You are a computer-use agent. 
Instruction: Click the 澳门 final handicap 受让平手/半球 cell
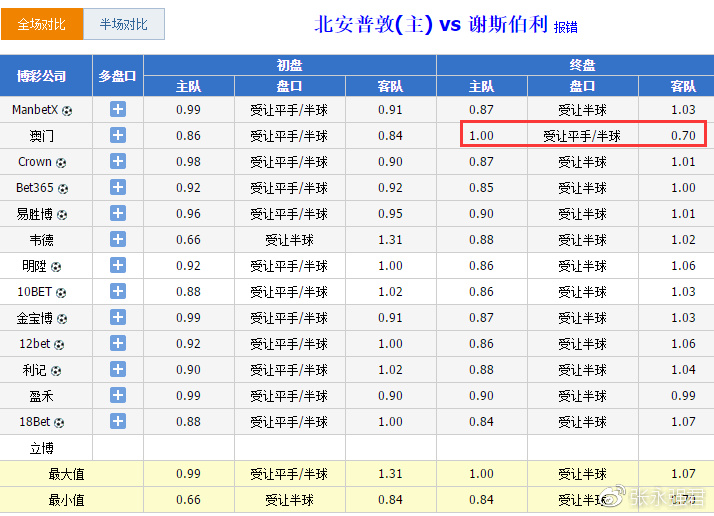click(x=582, y=136)
